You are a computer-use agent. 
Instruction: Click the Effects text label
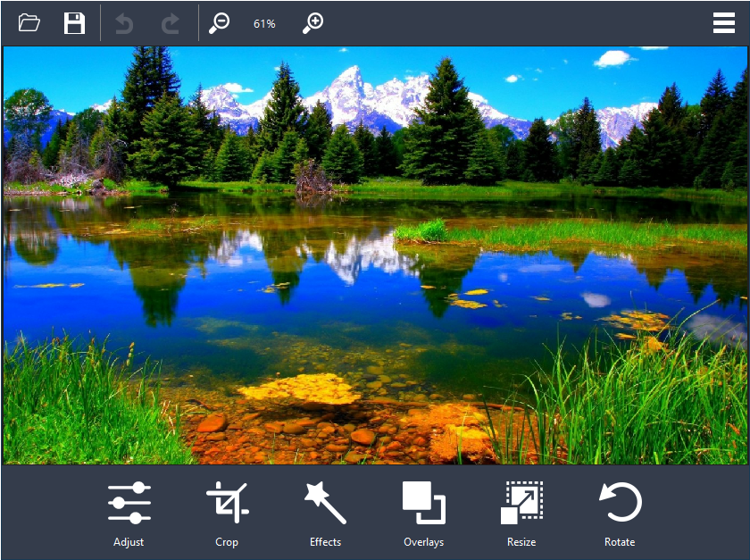[325, 542]
